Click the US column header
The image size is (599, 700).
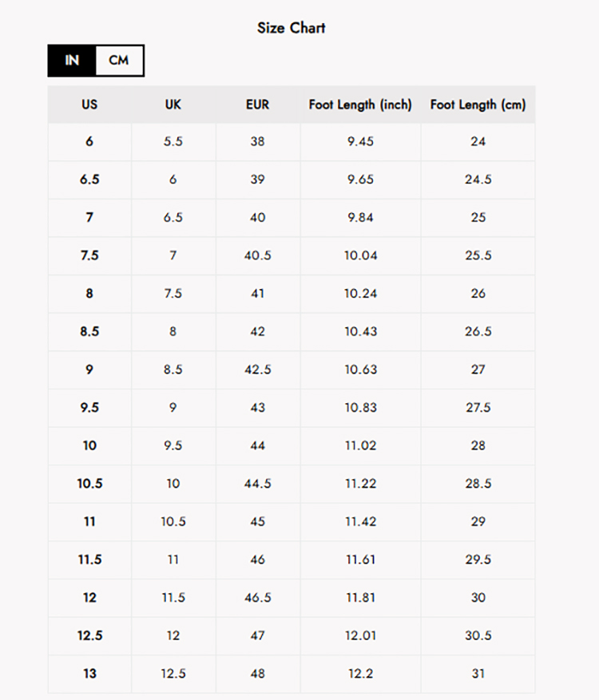pyautogui.click(x=89, y=105)
